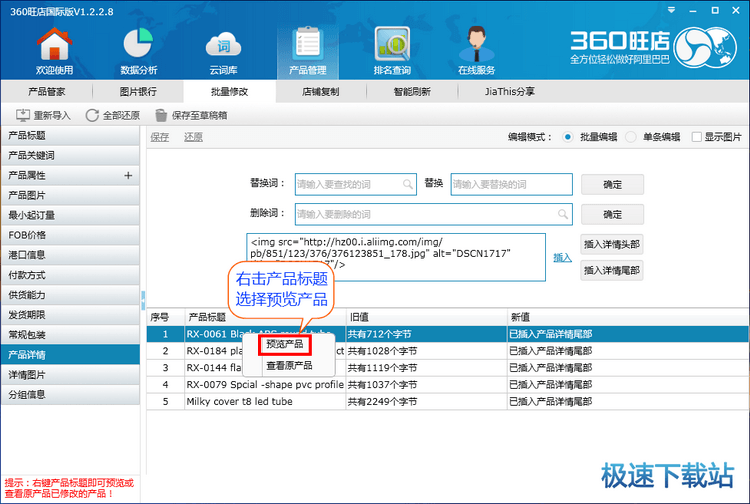Click cell 共有1028个字节
Image resolution: width=750 pixels, height=504 pixels.
[427, 351]
